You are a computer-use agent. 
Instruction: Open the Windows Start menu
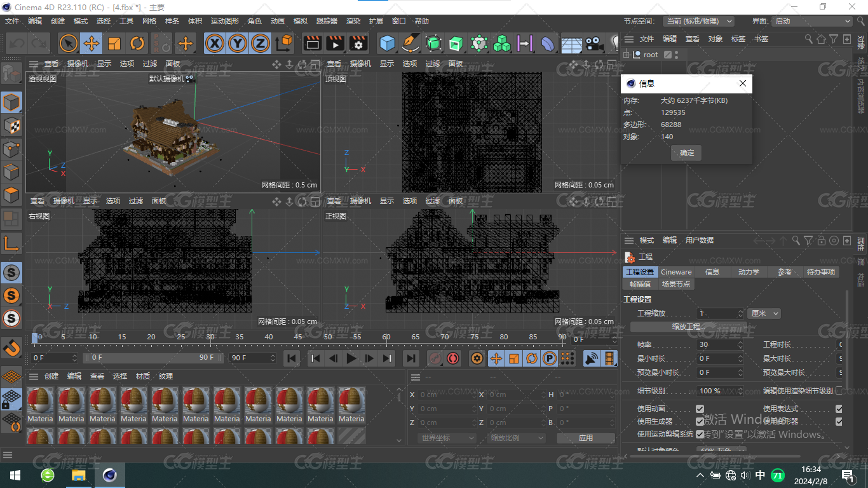(14, 475)
